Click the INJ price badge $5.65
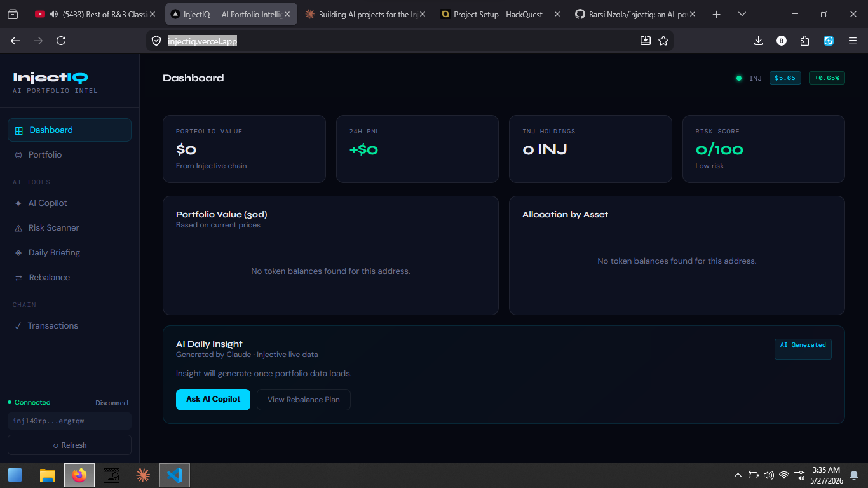The image size is (868, 488). point(785,78)
